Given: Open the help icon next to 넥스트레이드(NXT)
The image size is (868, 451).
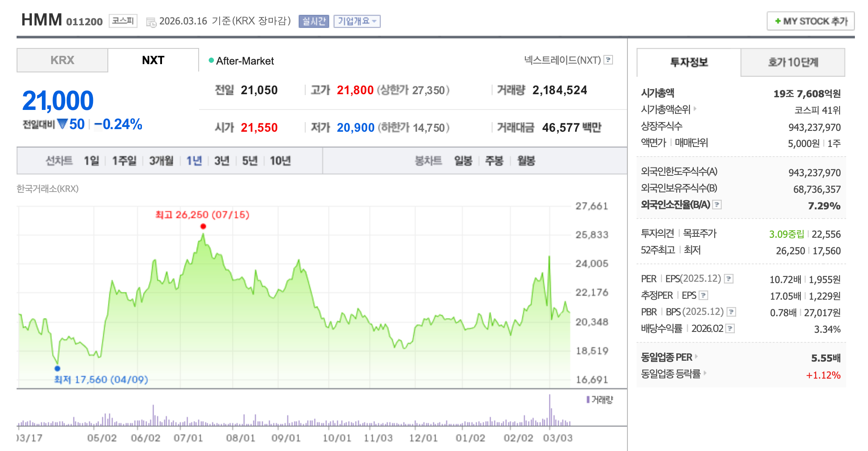Looking at the screenshot, I should click(x=608, y=60).
